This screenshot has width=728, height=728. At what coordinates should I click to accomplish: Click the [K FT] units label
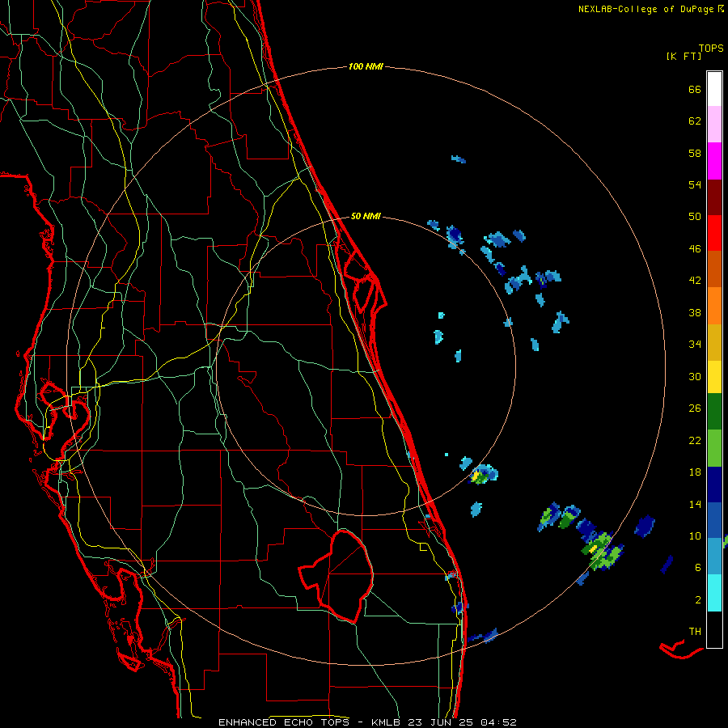click(x=684, y=56)
